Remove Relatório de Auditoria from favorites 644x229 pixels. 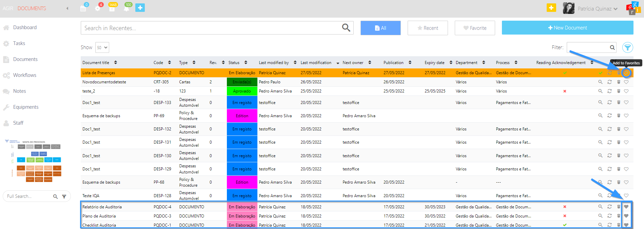626,207
